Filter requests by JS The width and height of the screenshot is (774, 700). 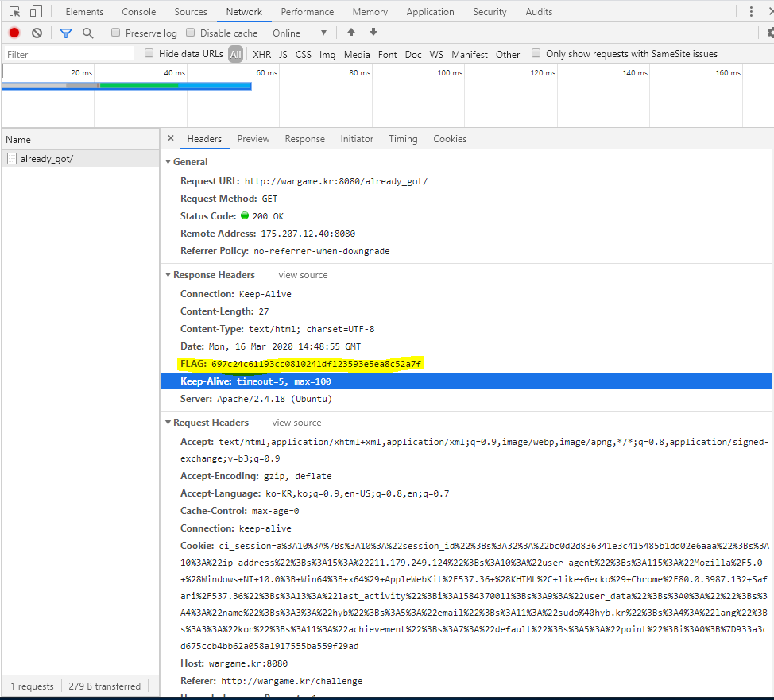coord(283,54)
